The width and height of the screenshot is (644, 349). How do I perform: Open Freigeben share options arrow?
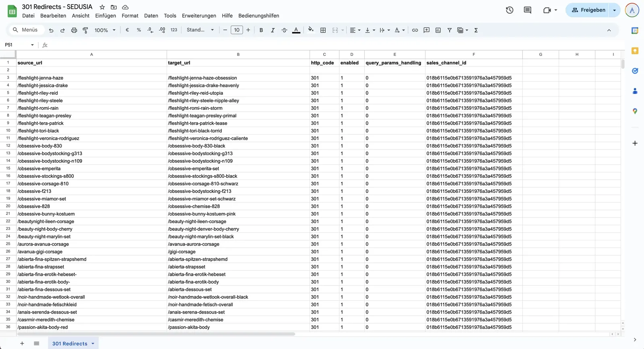(x=615, y=10)
